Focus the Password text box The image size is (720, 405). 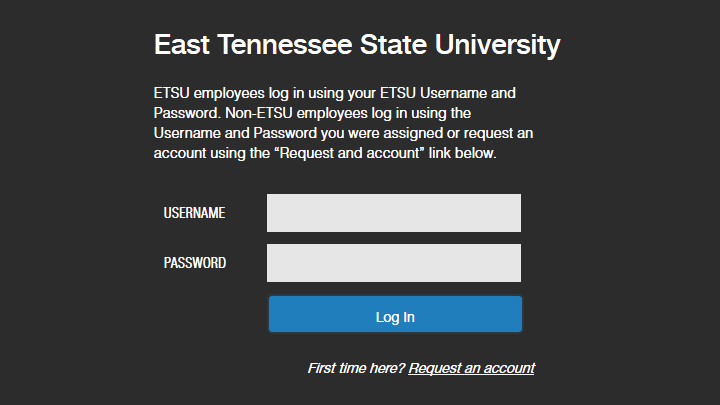[x=394, y=263]
